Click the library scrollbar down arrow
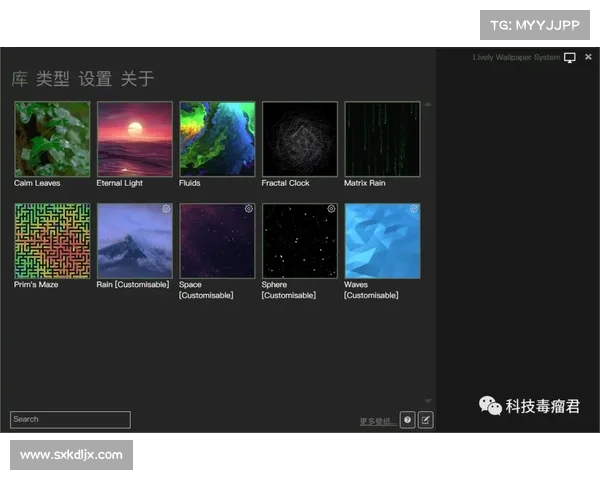The image size is (600, 480). tap(428, 402)
